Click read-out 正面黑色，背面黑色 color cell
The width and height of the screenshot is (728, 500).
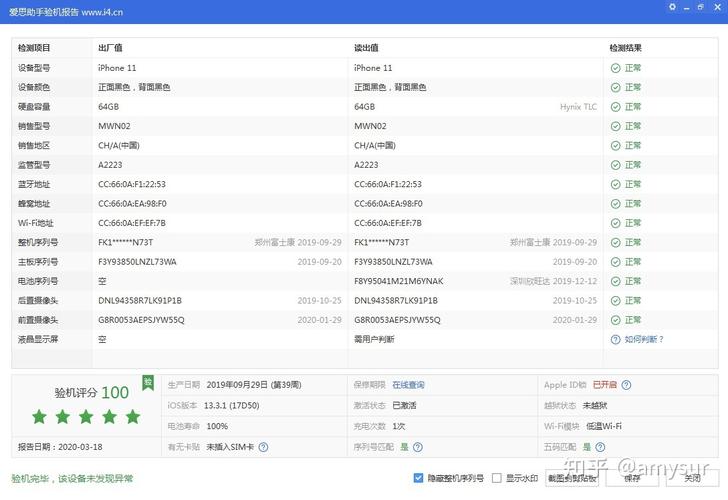click(390, 88)
